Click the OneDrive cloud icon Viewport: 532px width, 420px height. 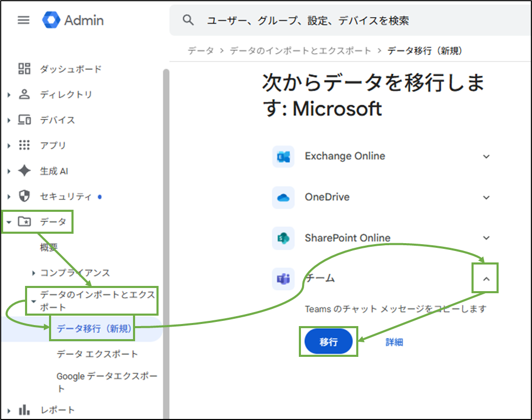pyautogui.click(x=283, y=197)
